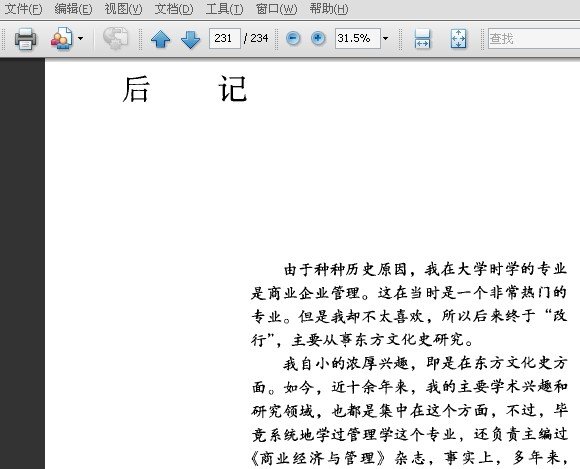This screenshot has width=580, height=469.
Task: Click the line beginning 面。如今，近十余年来
Action: (x=409, y=387)
